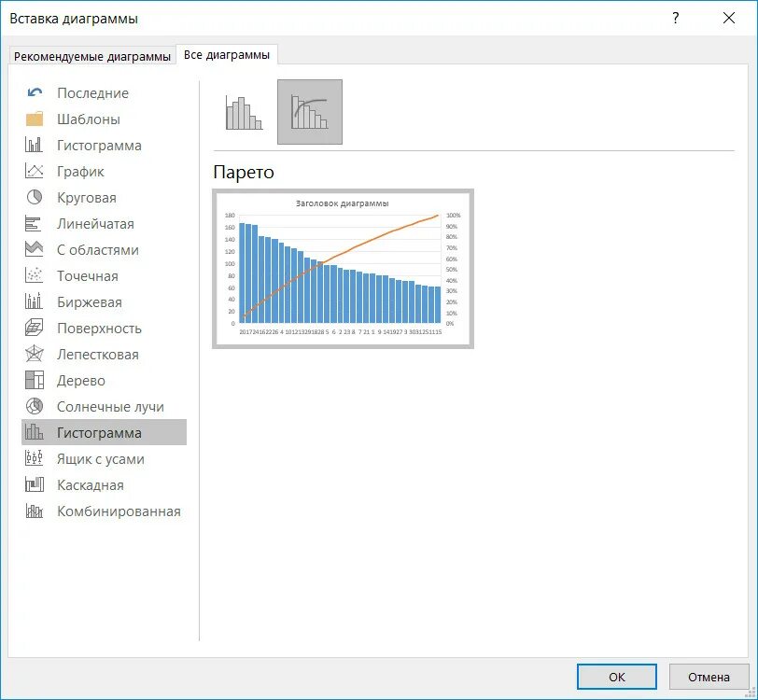This screenshot has height=700, width=758.
Task: Click the Каскадная text label
Action: click(x=91, y=484)
